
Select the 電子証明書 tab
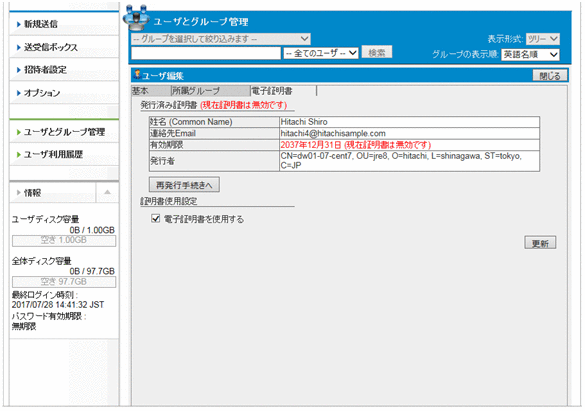283,91
